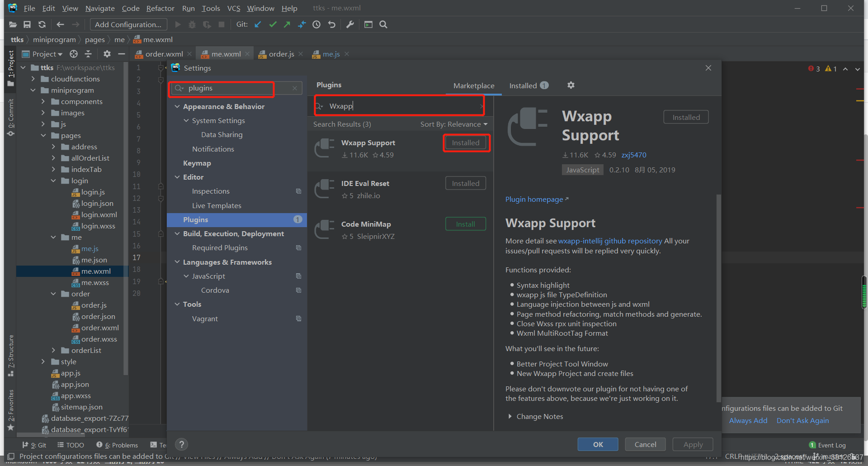Expand the cloudfunctions folder
This screenshot has height=466, width=868.
tap(33, 79)
